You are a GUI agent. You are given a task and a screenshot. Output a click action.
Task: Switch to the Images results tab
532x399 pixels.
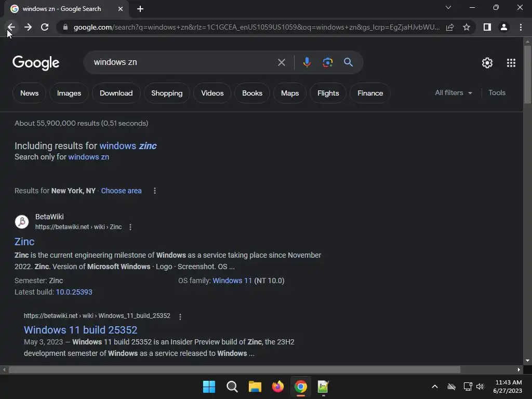click(69, 93)
